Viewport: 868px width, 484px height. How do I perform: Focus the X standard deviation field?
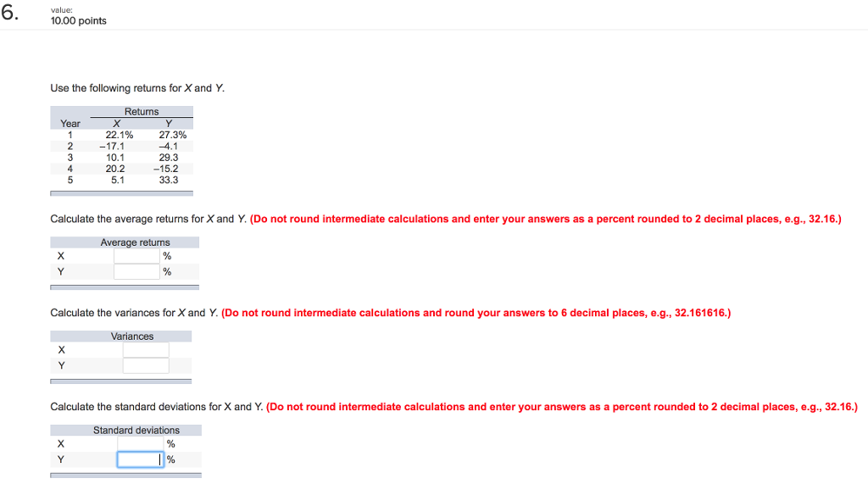(x=140, y=443)
